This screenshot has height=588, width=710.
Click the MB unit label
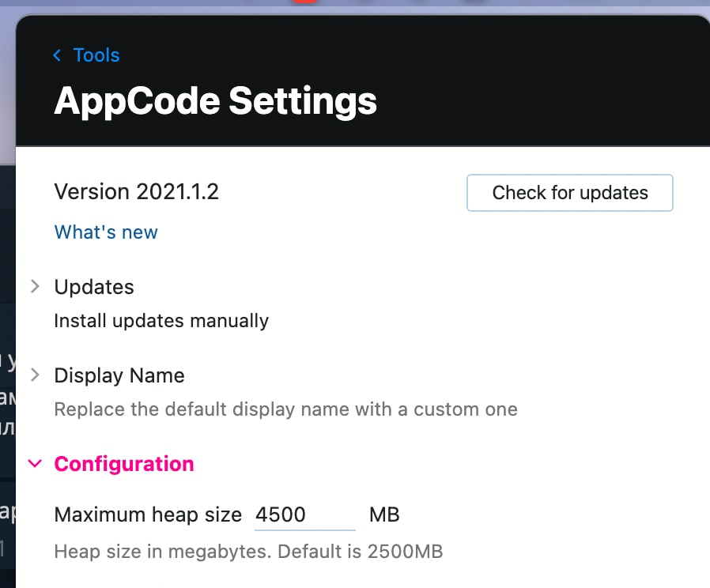coord(384,515)
